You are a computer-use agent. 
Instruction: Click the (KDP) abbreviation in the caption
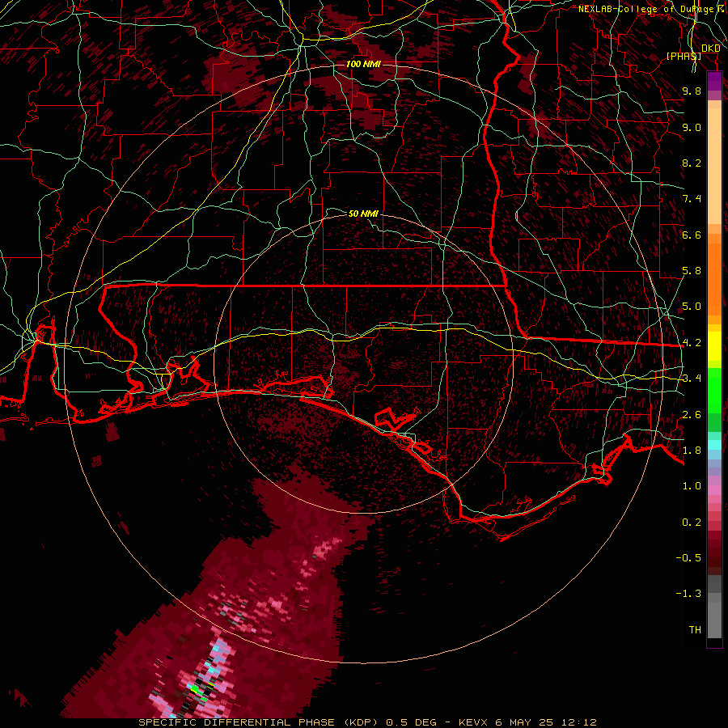click(x=362, y=722)
